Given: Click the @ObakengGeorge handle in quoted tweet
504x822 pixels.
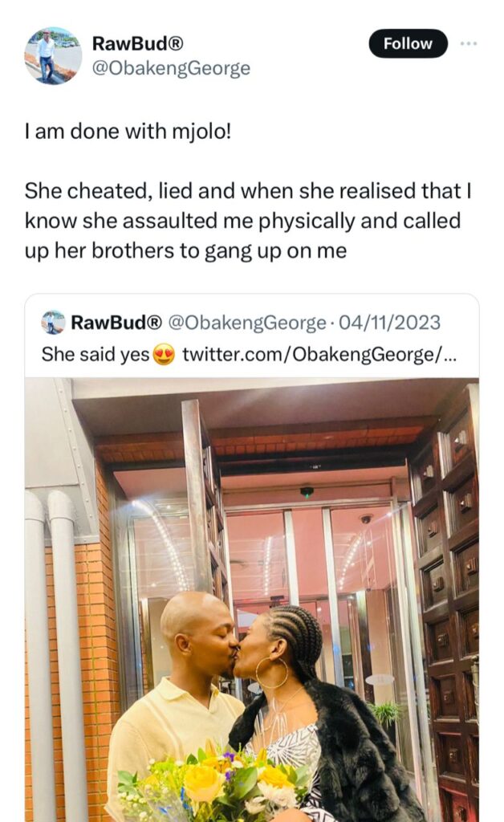Looking at the screenshot, I should pyautogui.click(x=247, y=323).
